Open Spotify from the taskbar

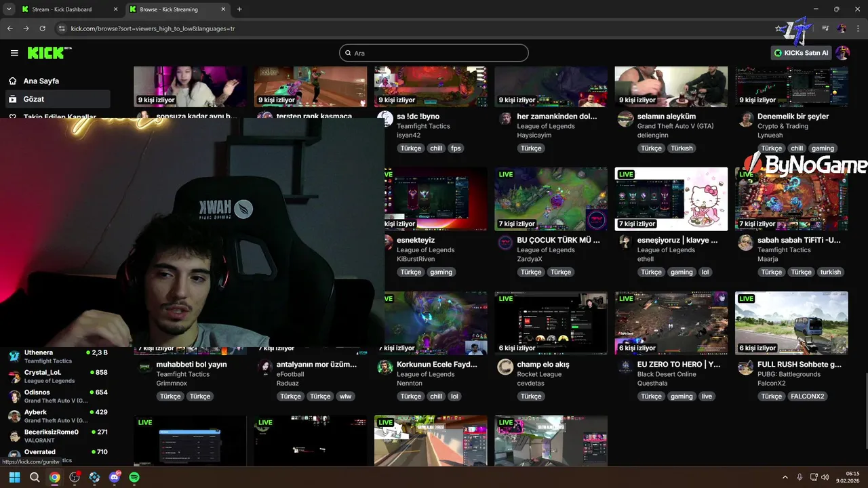click(134, 477)
